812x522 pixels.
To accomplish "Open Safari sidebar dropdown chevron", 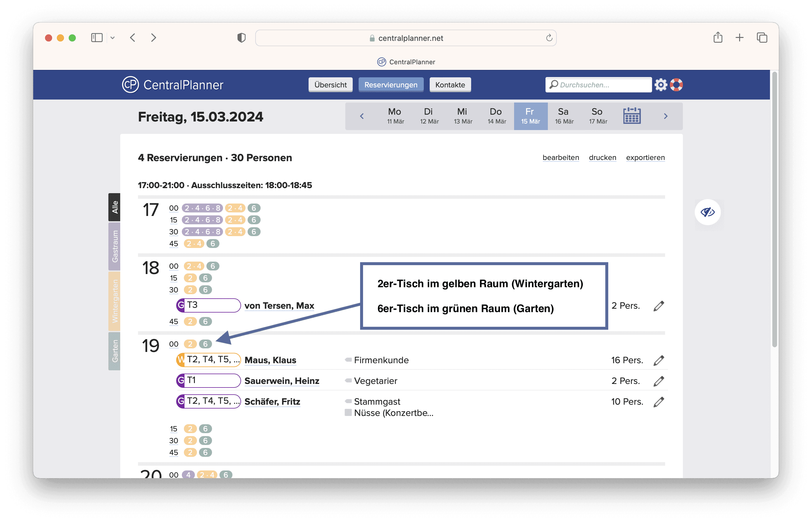I will [x=113, y=38].
